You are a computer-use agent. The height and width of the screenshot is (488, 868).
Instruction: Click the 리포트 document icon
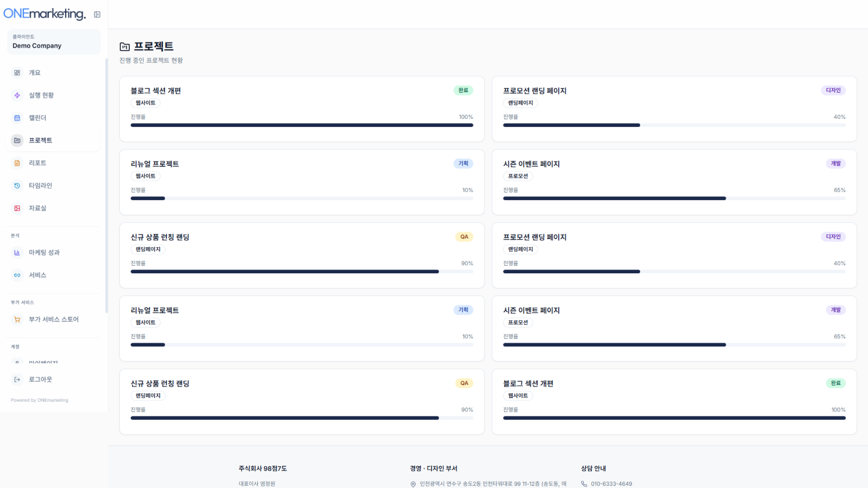point(17,163)
